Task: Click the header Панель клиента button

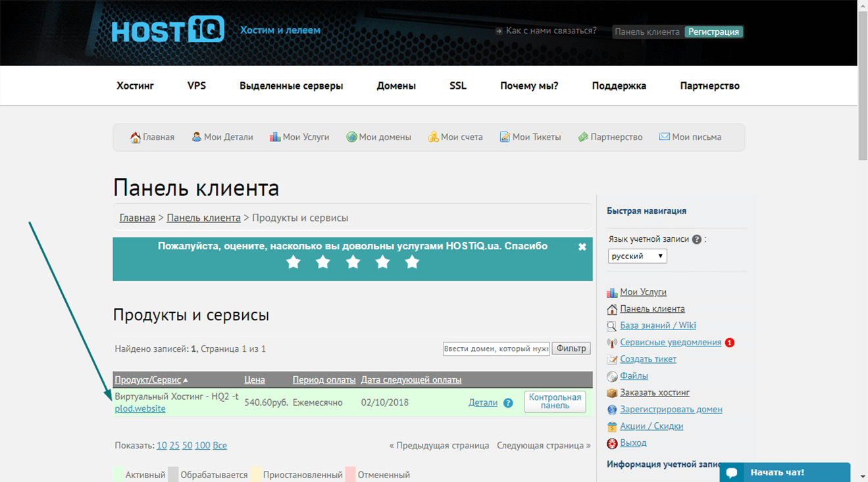Action: [x=648, y=32]
